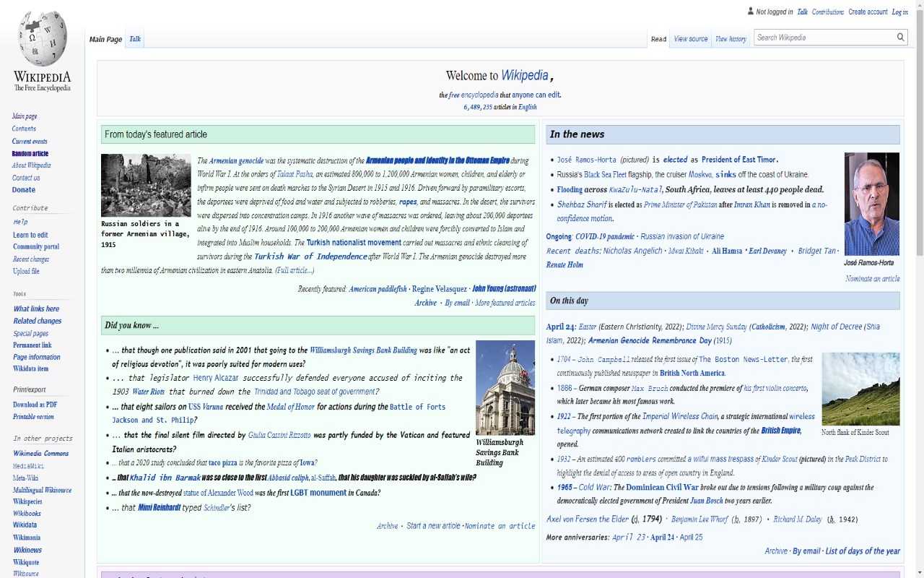Click the 6,489,235 article count link
The image size is (924, 578).
pos(478,107)
